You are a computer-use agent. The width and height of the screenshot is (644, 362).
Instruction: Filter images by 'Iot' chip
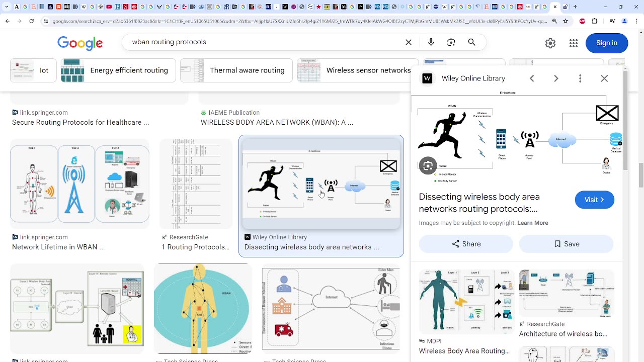[x=33, y=70]
